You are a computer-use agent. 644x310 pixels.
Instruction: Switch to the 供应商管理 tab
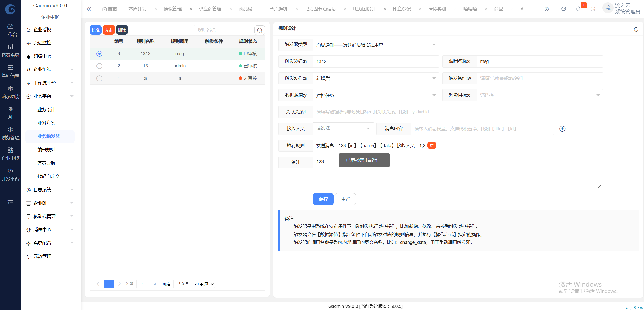click(210, 9)
